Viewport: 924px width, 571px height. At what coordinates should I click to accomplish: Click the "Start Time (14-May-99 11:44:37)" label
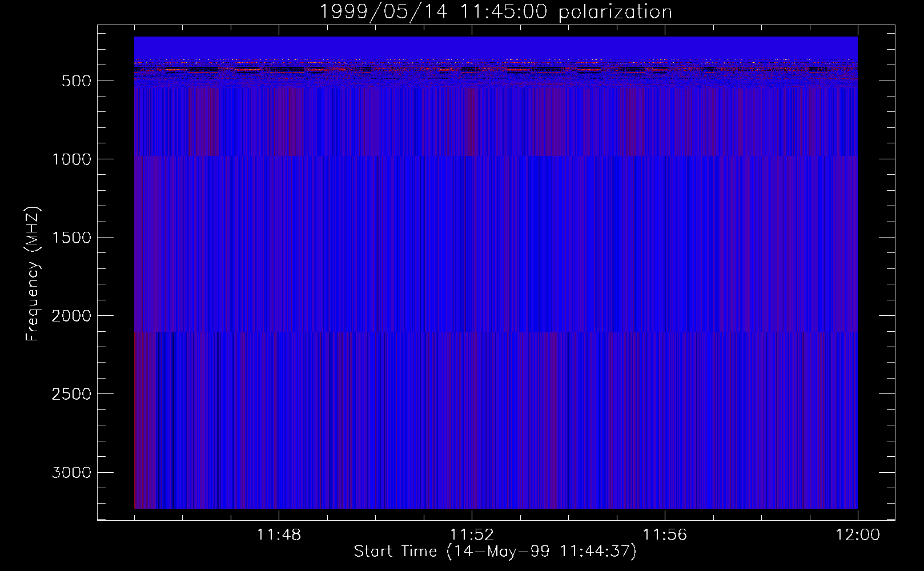click(495, 552)
